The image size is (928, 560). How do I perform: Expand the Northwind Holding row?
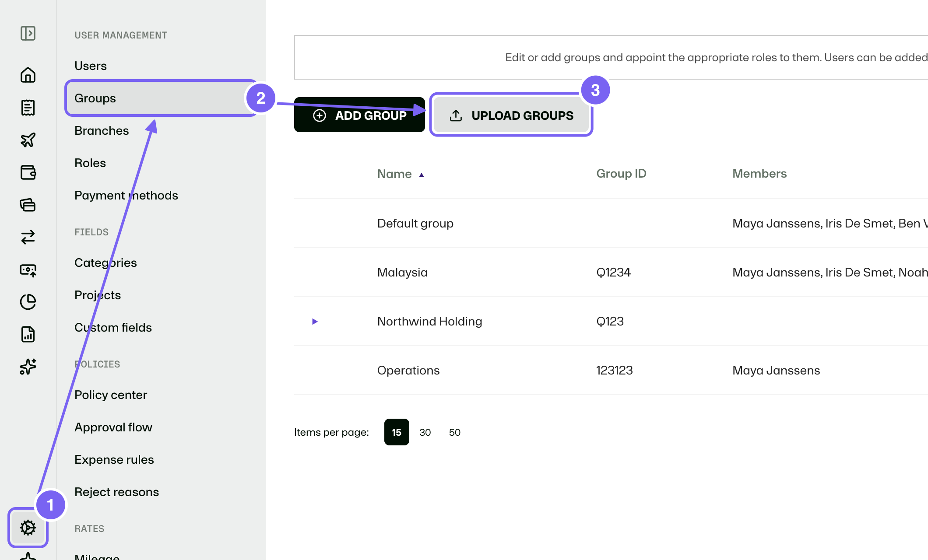tap(315, 322)
